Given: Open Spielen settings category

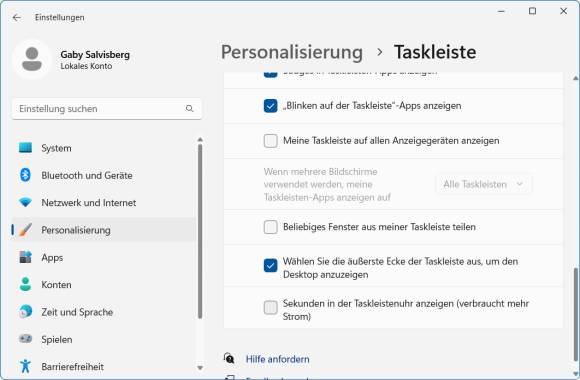Looking at the screenshot, I should 104,339.
